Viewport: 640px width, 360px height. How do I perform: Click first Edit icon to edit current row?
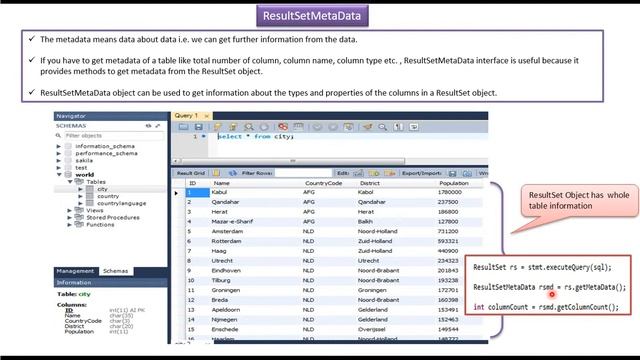tap(358, 173)
